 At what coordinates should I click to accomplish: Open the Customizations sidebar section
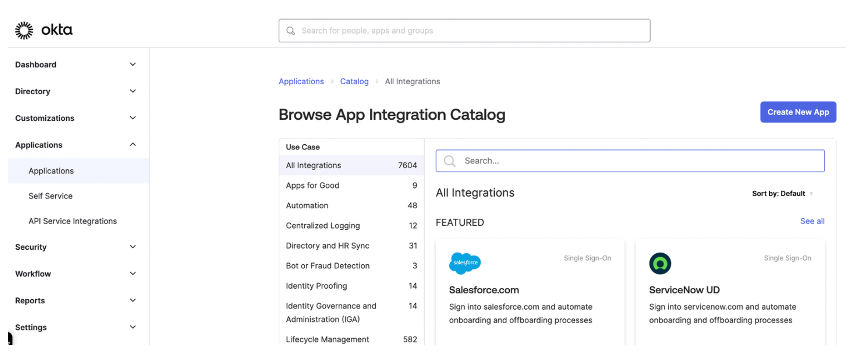(x=44, y=118)
